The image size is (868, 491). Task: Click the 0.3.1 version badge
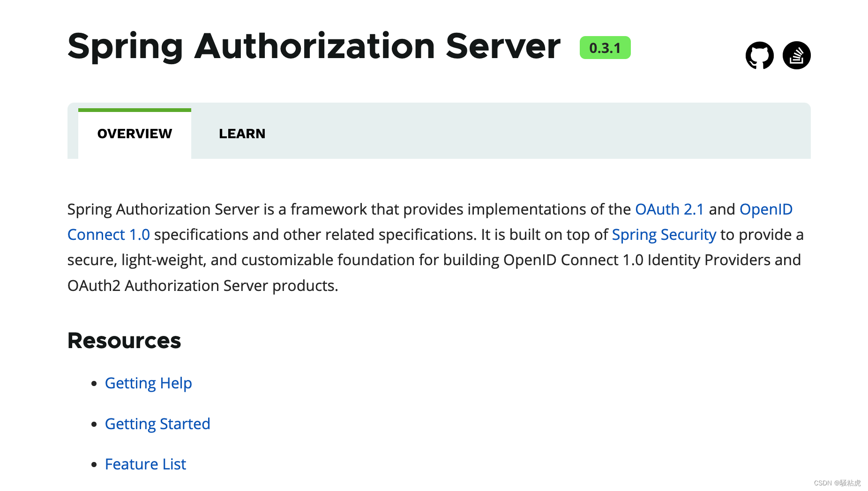[605, 48]
